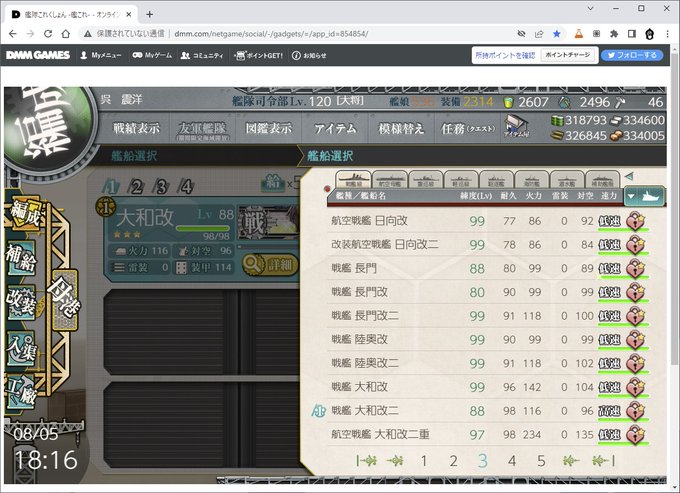Open 友軍艦隊 friendly fleet menu
This screenshot has height=493, width=680.
[x=202, y=129]
